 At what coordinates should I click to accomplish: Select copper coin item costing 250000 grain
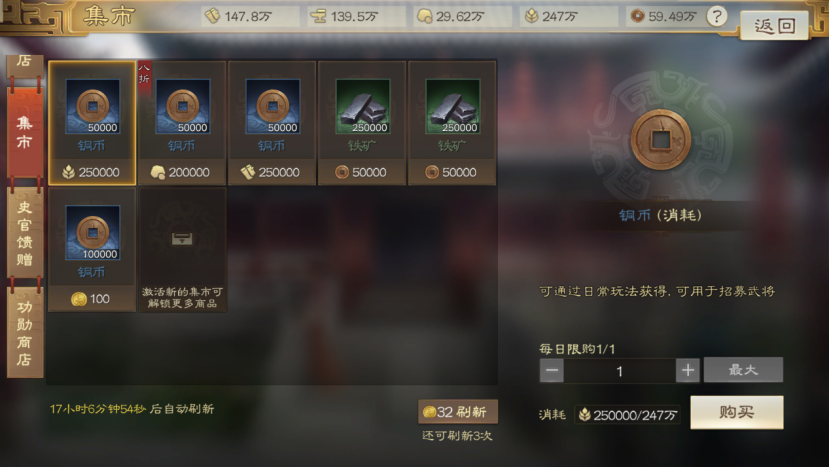coord(92,123)
